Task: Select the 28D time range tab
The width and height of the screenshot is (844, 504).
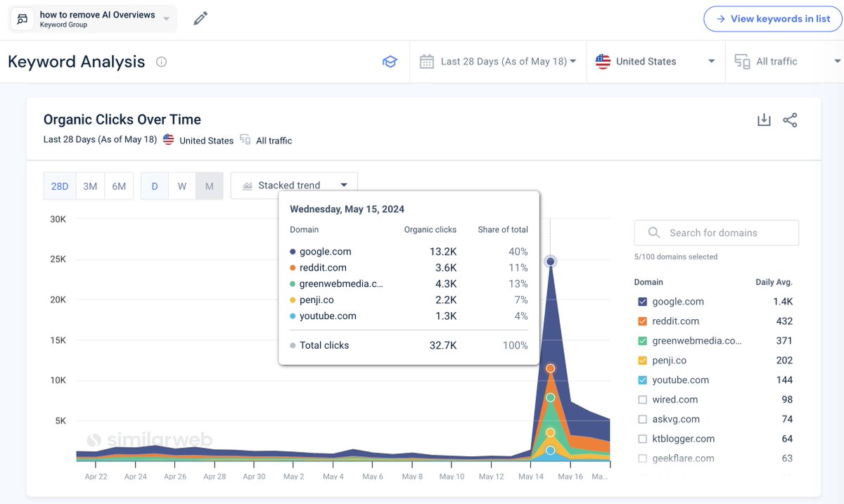Action: pyautogui.click(x=60, y=186)
